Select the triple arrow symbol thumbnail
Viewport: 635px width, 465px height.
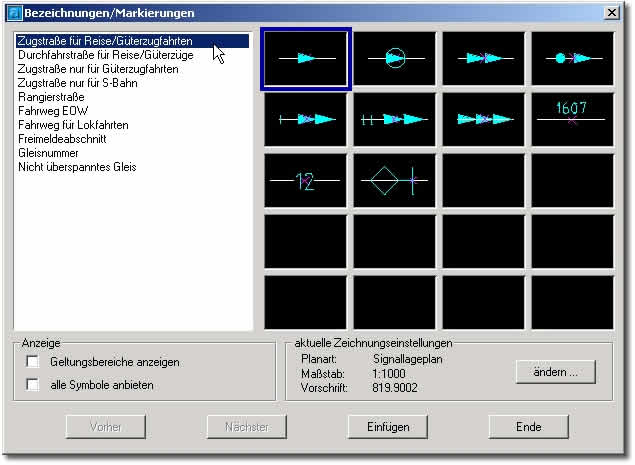point(484,119)
